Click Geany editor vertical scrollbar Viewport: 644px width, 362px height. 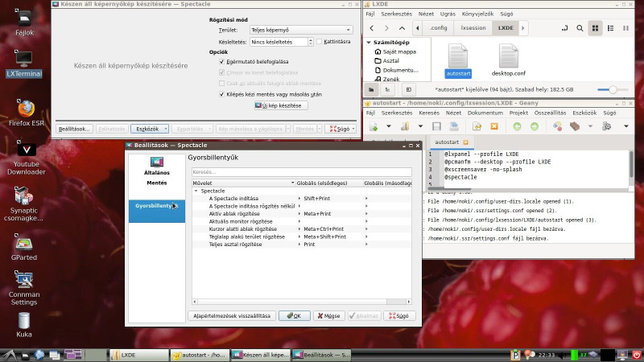tap(631, 168)
